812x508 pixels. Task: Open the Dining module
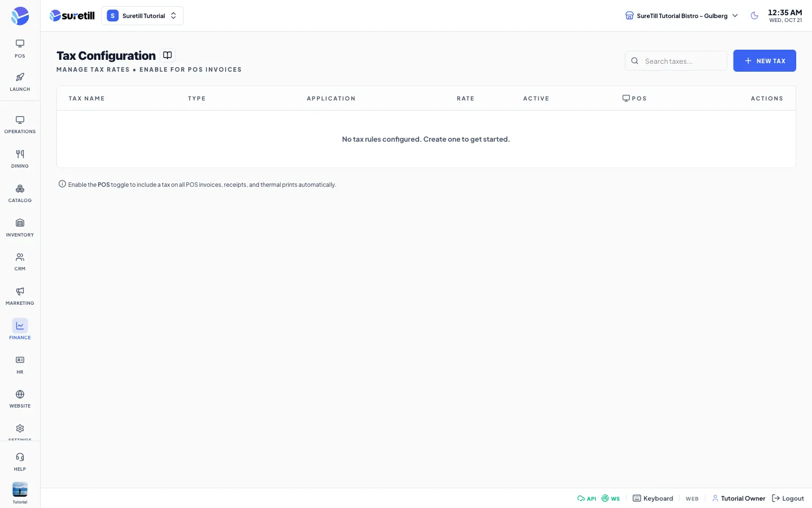(x=20, y=159)
